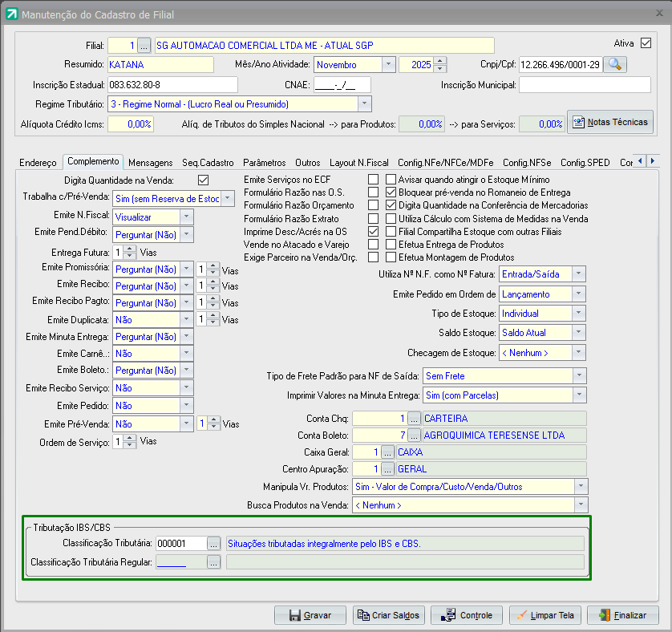Open Conta Chq lookup ellipsis button
Viewport: 672px width, 632px height.
[414, 419]
